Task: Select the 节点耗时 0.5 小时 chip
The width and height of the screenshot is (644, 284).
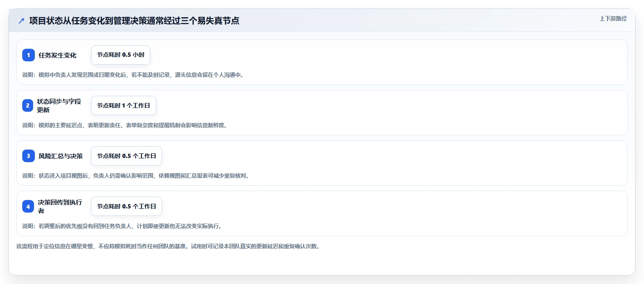Action: click(120, 55)
